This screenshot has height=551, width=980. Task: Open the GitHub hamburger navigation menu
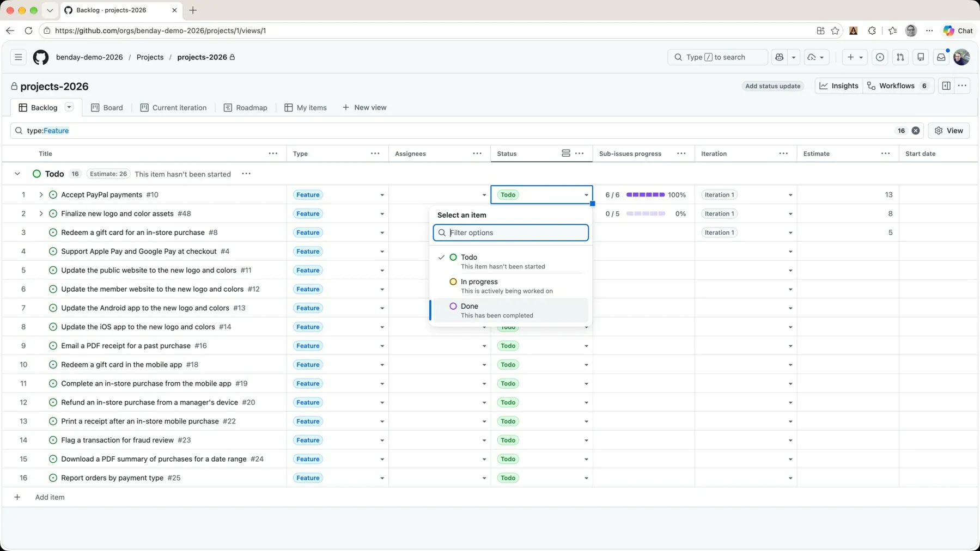[18, 57]
